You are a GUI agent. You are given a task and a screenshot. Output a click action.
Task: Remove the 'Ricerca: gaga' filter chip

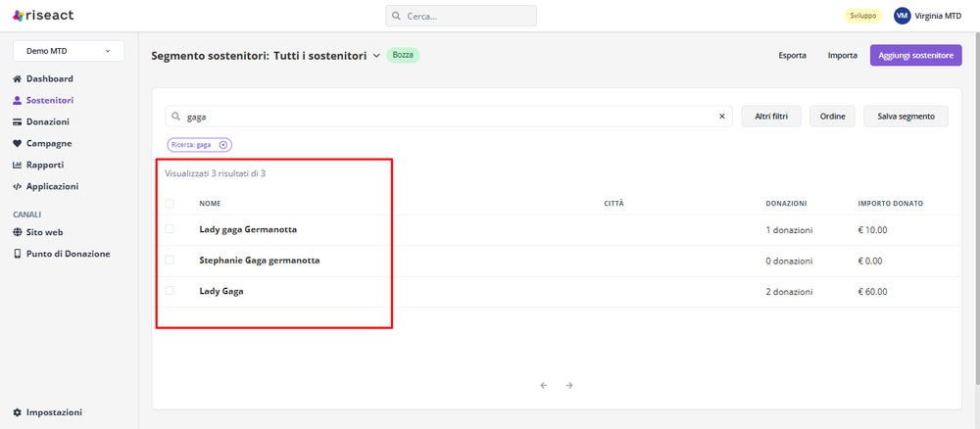[223, 145]
